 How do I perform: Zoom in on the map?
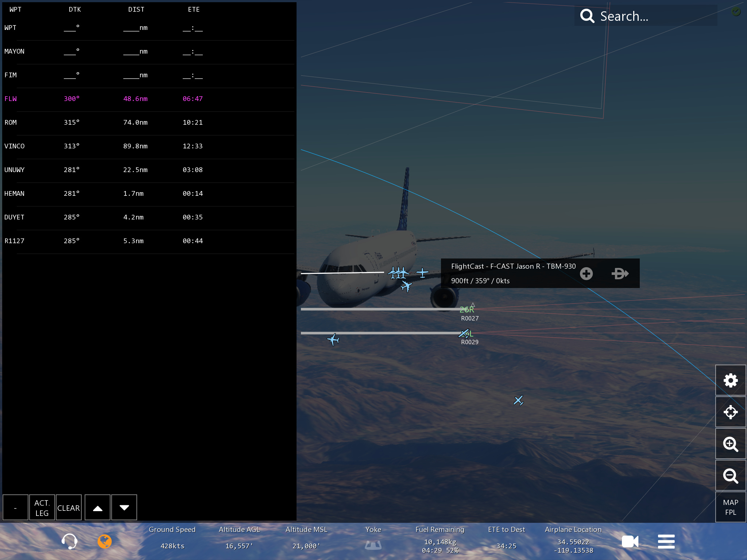730,444
